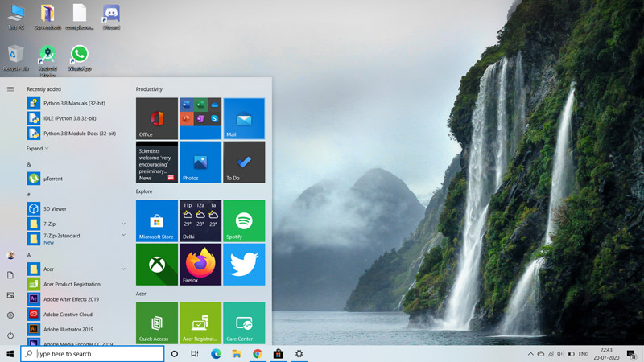Select the Android Studio desktop shortcut
Image resolution: width=644 pixels, height=362 pixels.
click(47, 61)
